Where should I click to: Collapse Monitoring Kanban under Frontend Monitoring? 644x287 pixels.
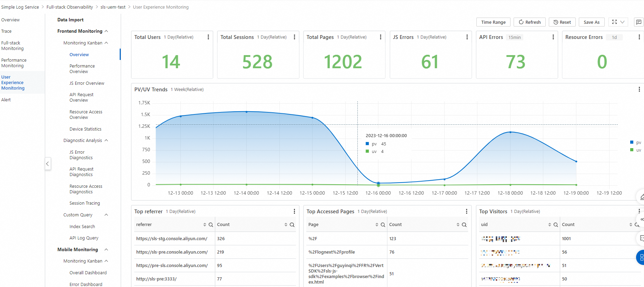pyautogui.click(x=106, y=43)
